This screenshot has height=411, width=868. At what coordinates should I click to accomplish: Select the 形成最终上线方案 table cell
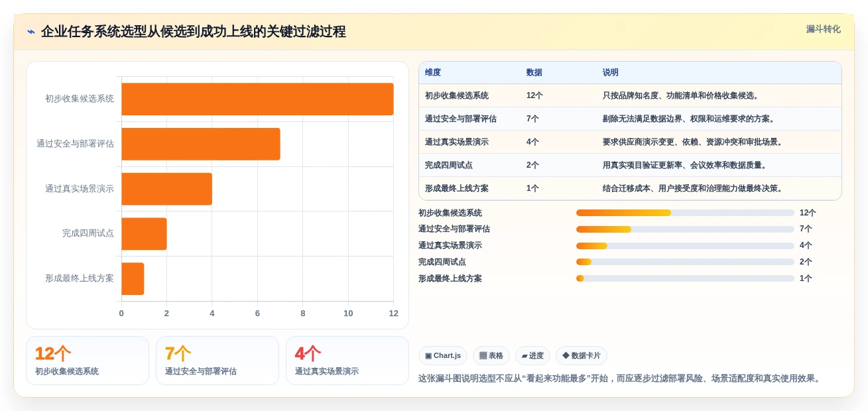(x=457, y=188)
